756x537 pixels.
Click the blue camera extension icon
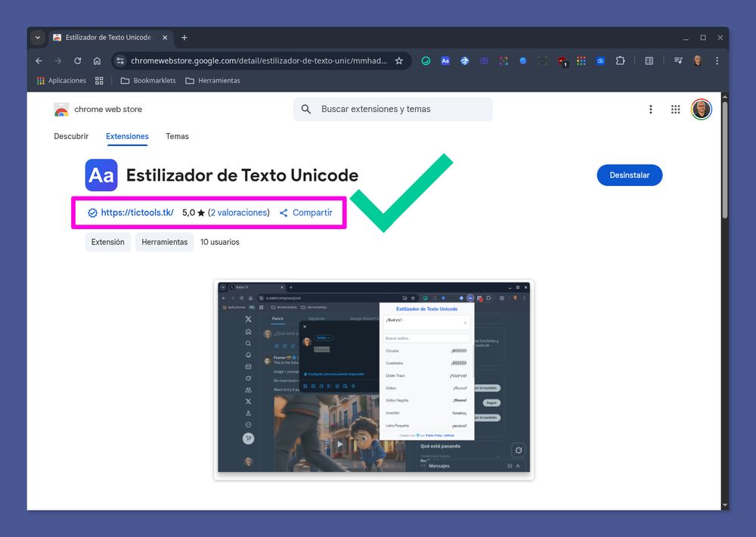tap(600, 61)
